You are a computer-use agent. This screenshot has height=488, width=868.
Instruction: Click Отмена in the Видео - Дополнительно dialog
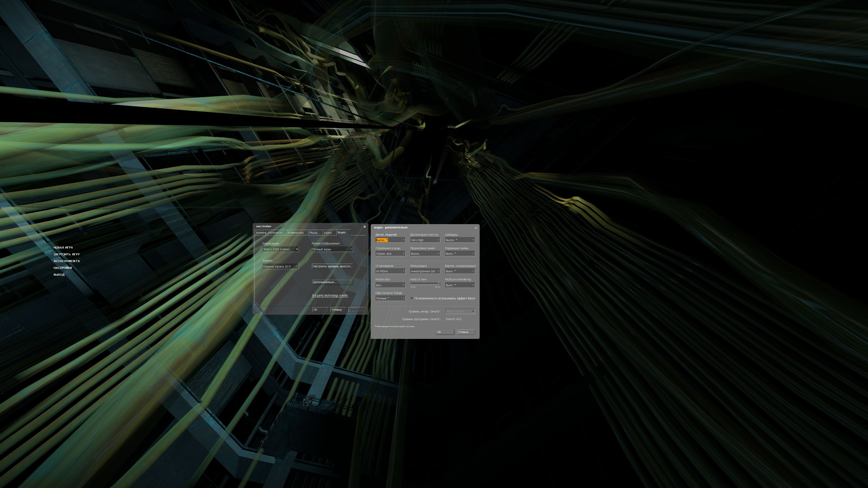(x=466, y=332)
